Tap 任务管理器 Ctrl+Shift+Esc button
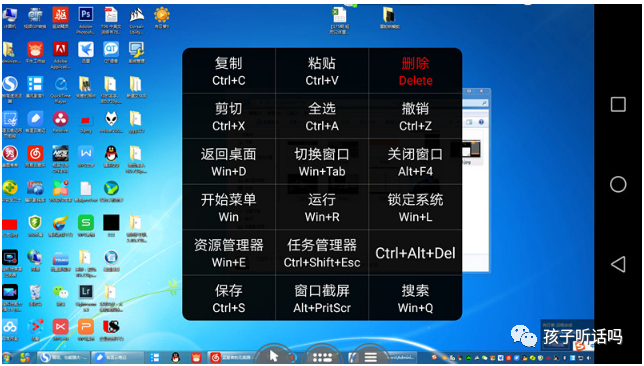 tap(322, 253)
